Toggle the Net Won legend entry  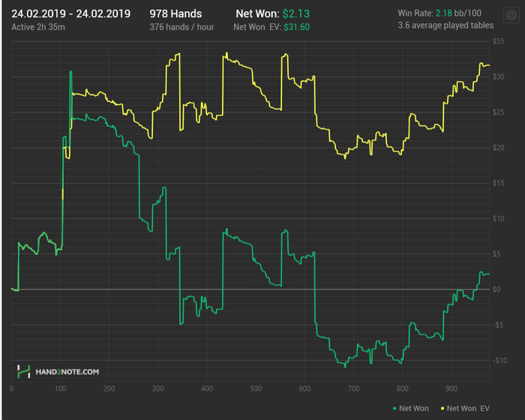[410, 408]
